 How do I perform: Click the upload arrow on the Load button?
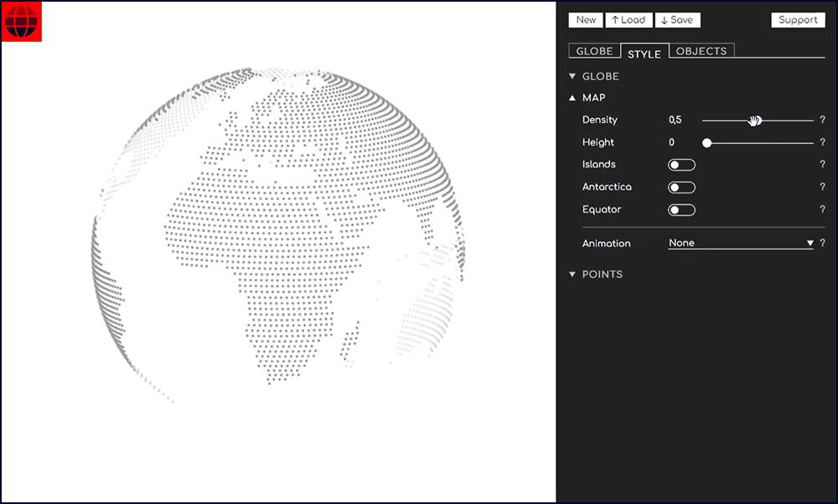(x=614, y=19)
